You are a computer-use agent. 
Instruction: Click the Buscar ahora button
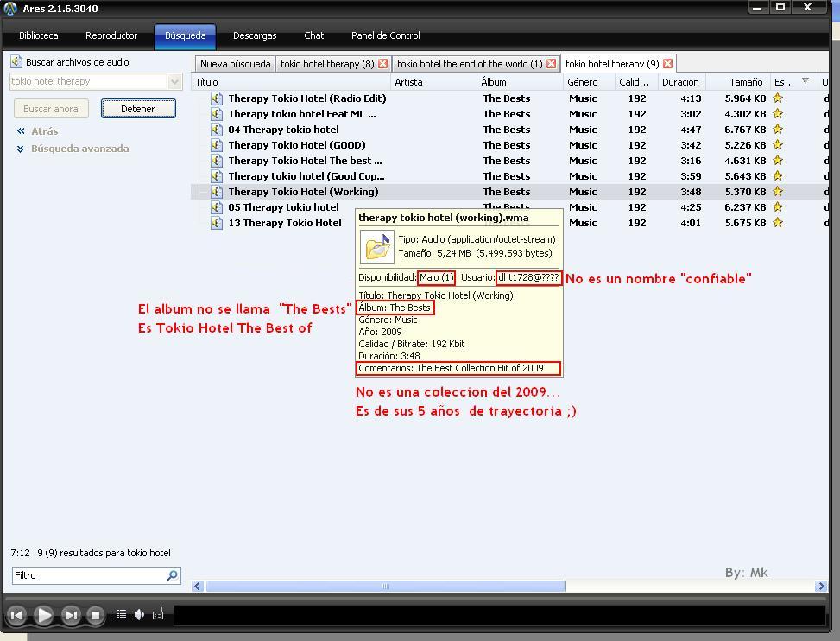tap(51, 109)
